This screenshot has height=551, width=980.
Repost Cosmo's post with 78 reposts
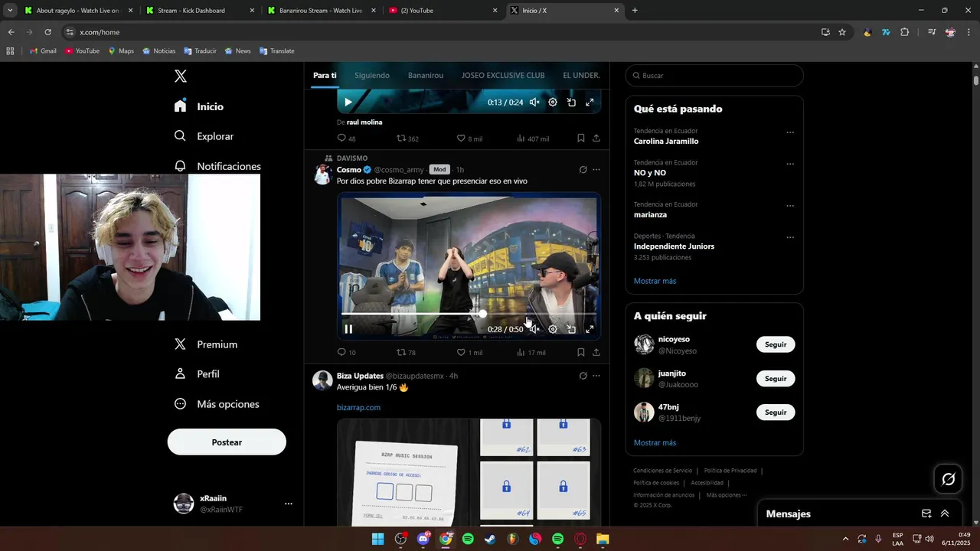[406, 353]
